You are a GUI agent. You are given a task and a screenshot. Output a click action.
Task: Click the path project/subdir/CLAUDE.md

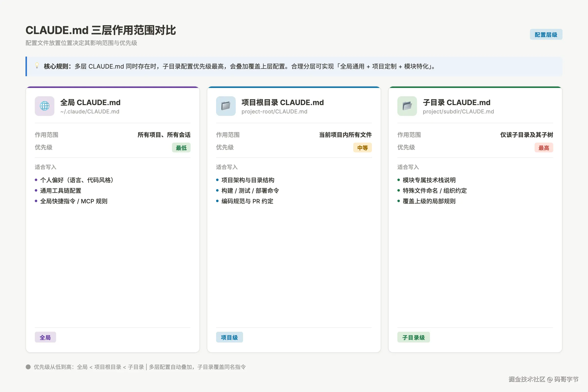[458, 111]
